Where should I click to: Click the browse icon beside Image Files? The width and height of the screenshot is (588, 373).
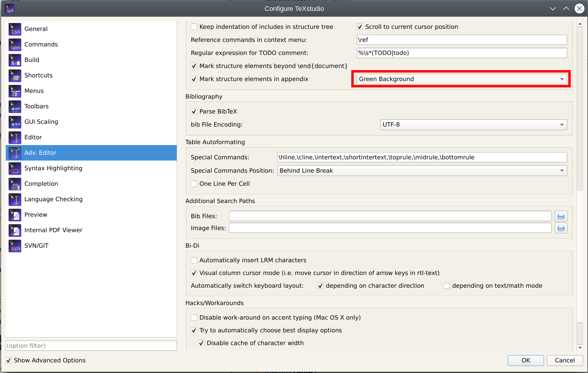(x=561, y=228)
